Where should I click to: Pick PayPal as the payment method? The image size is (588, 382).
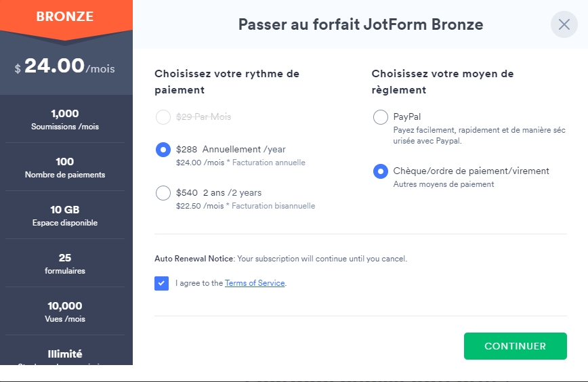pos(380,117)
